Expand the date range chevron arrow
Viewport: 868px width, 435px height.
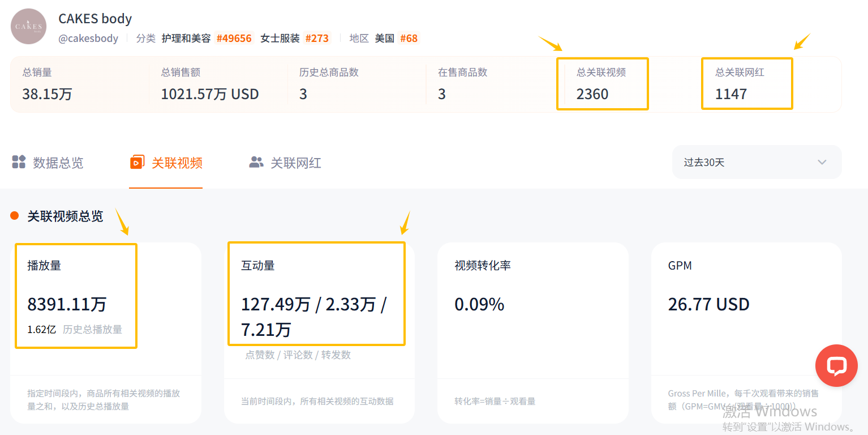[822, 163]
